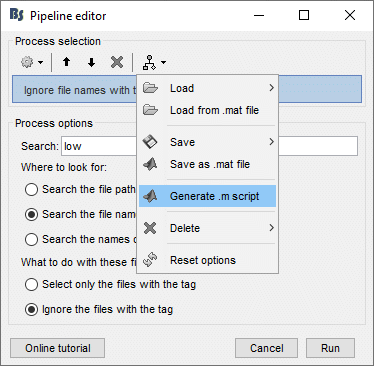
Task: Click the pipeline tree icon in toolbar
Action: point(149,62)
